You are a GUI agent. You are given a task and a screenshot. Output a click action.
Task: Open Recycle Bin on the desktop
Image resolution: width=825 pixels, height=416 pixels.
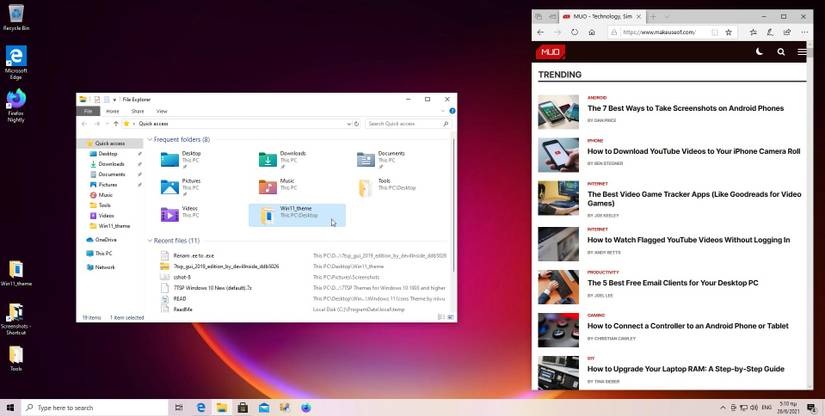point(16,16)
